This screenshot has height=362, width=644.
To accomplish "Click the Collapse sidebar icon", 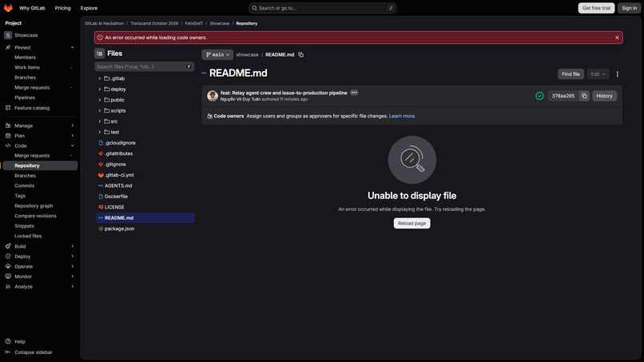I will click(8, 352).
